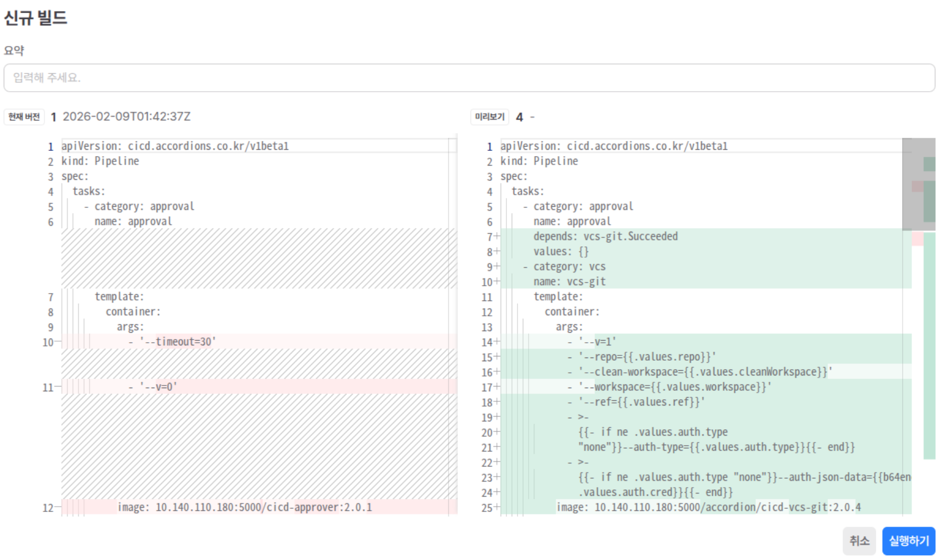The height and width of the screenshot is (560, 939).
Task: Click removed line '--v=0'
Action: point(153,387)
